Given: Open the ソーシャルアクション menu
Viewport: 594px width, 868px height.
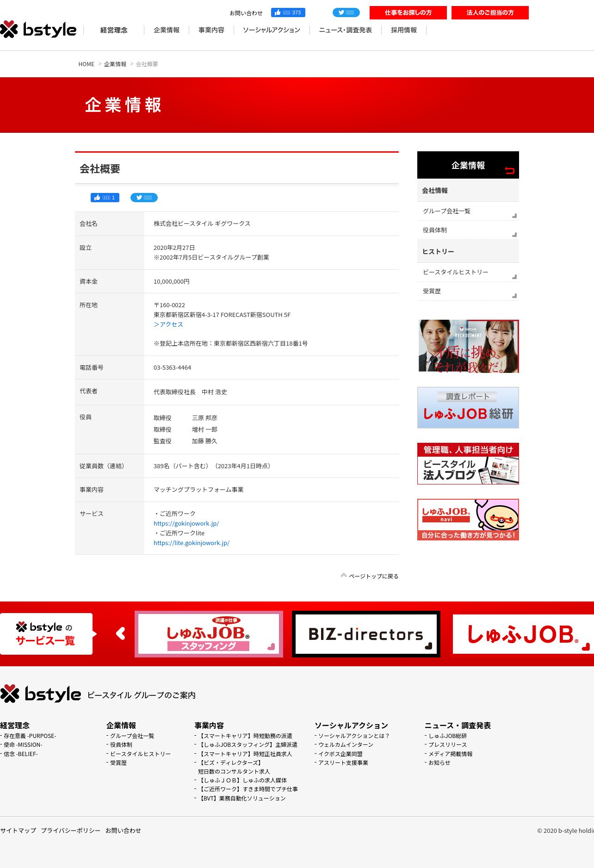Looking at the screenshot, I should point(272,30).
